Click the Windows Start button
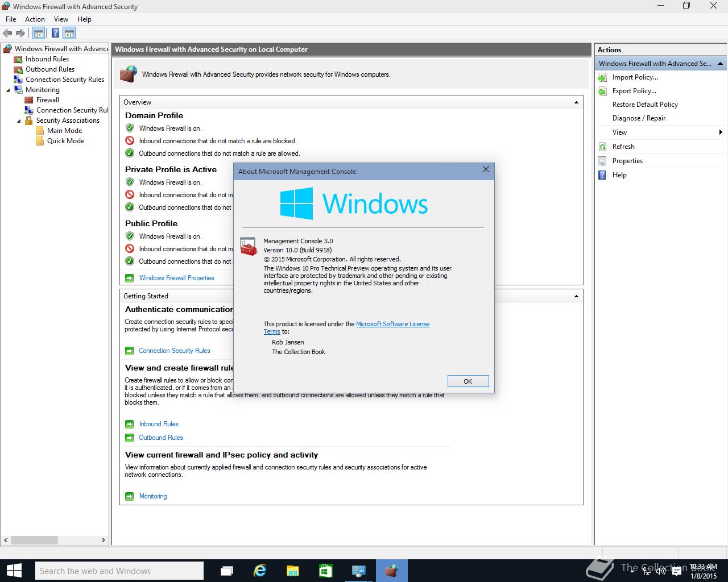Image resolution: width=728 pixels, height=582 pixels. 14,571
